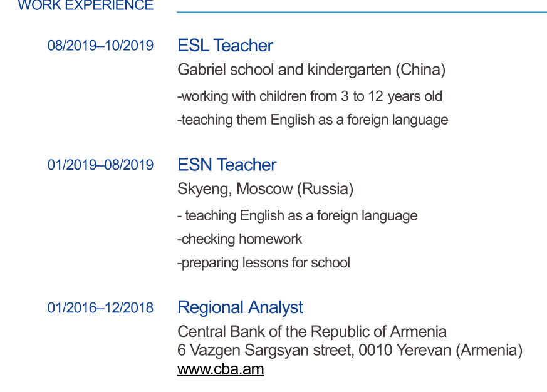
Task: Click the '-preparing lessons for school' line
Action: click(x=263, y=263)
